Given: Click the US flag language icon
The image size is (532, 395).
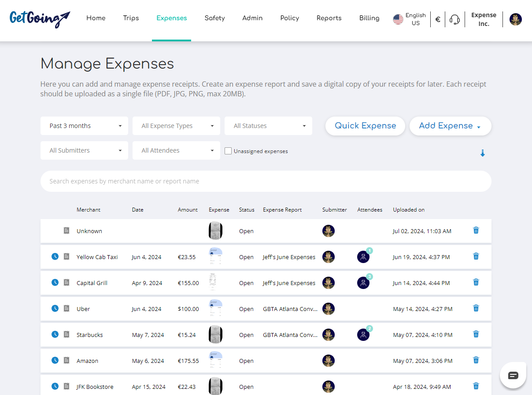Looking at the screenshot, I should 398,19.
